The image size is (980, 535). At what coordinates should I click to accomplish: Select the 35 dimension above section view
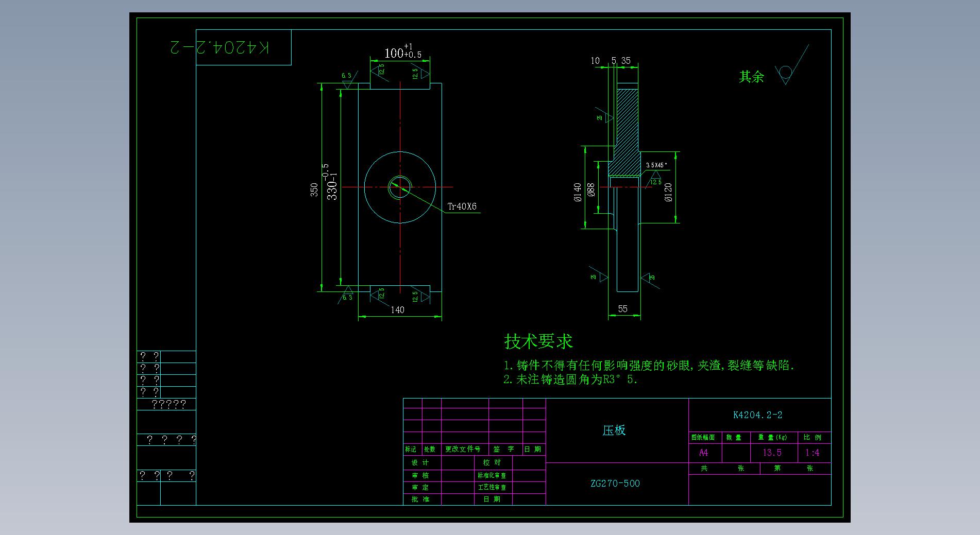coord(626,61)
